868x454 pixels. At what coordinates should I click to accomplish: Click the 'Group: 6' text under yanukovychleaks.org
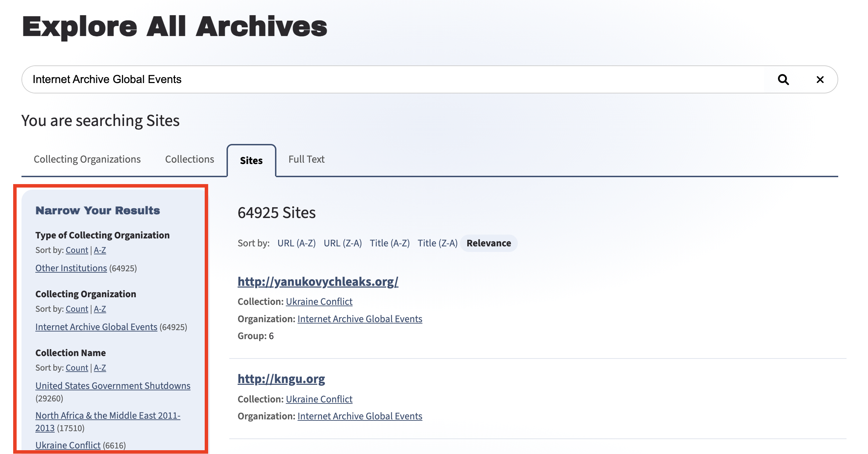(x=256, y=336)
